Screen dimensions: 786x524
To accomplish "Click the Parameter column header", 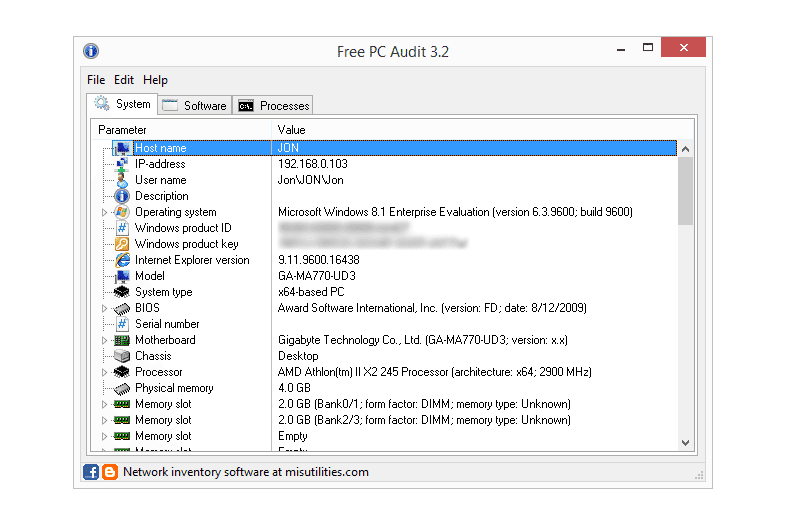I will tap(181, 130).
